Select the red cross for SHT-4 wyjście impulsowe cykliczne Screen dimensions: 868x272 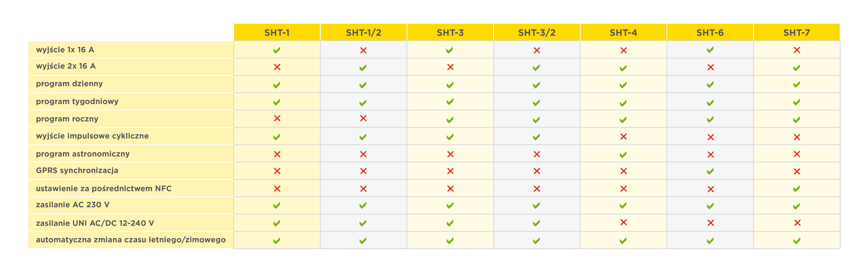[623, 136]
